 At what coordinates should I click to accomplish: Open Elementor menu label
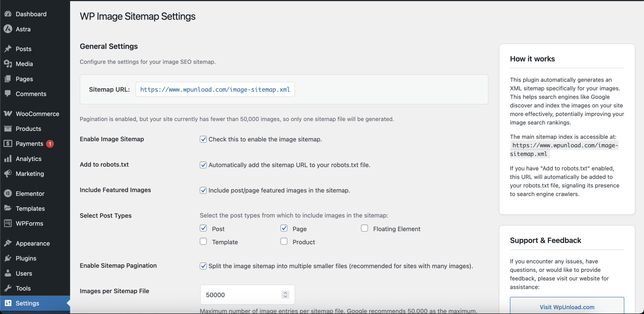coord(30,194)
